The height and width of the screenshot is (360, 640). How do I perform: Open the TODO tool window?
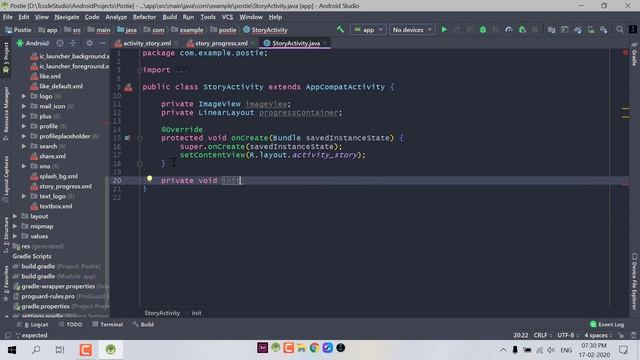[70, 324]
